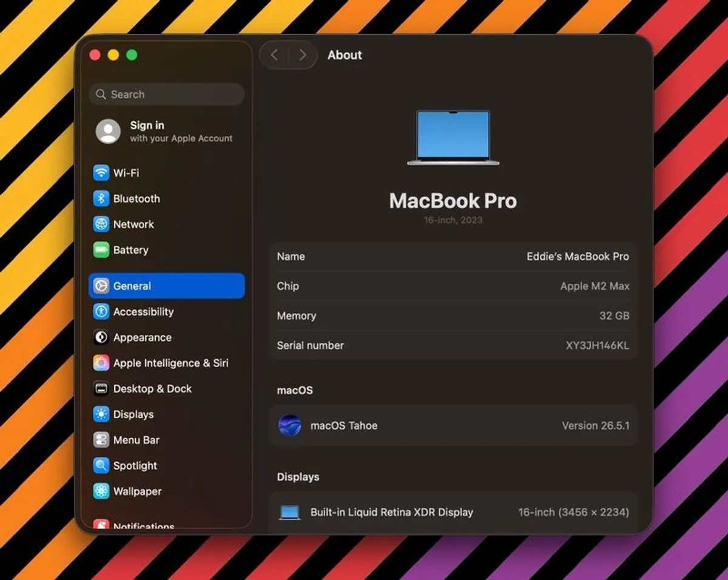This screenshot has width=728, height=580.
Task: Zoom window with the green button
Action: point(132,55)
